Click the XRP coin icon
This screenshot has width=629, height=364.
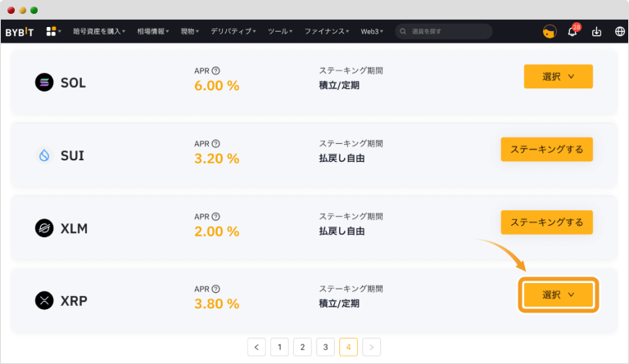pyautogui.click(x=44, y=300)
